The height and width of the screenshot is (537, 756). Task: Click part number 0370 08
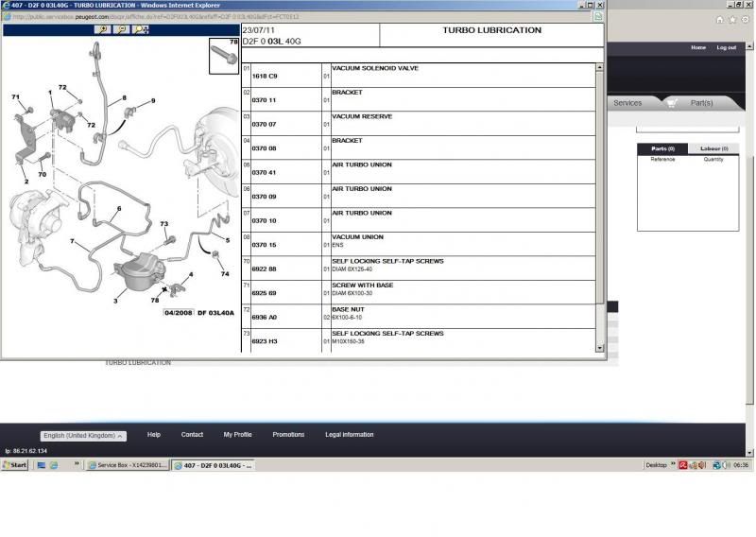(x=264, y=148)
